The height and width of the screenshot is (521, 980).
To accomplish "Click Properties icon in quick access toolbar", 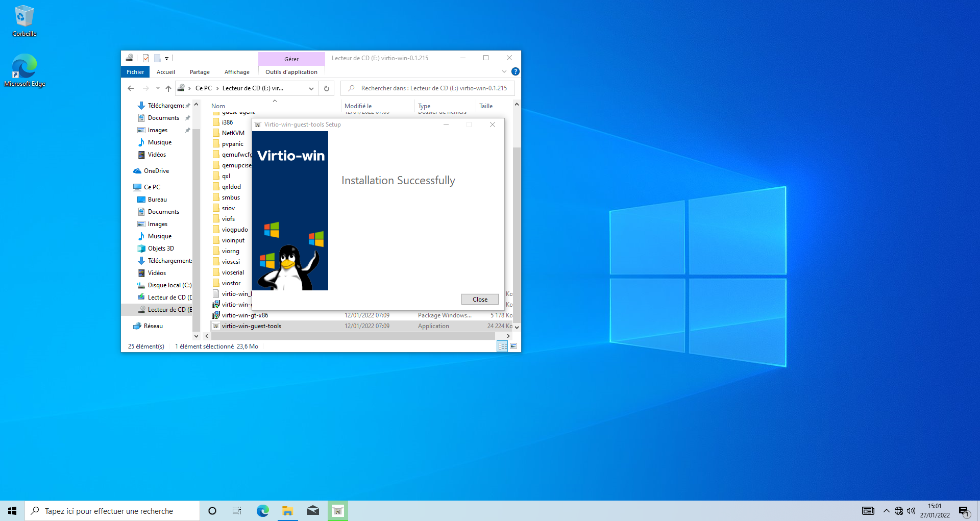I will (x=146, y=58).
